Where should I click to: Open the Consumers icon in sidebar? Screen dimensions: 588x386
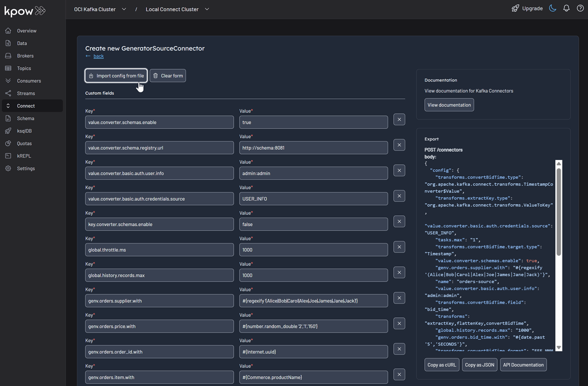[8, 81]
